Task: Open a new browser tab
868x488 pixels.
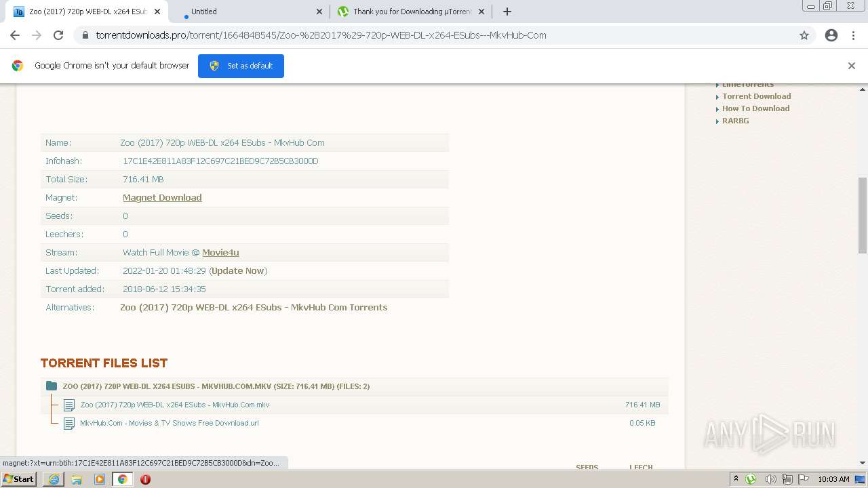Action: (507, 12)
